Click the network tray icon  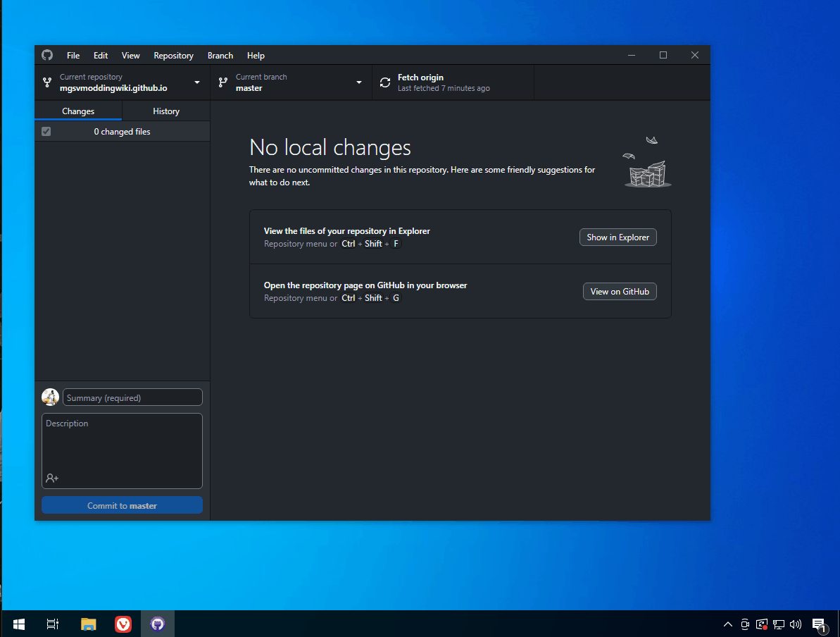tap(779, 624)
